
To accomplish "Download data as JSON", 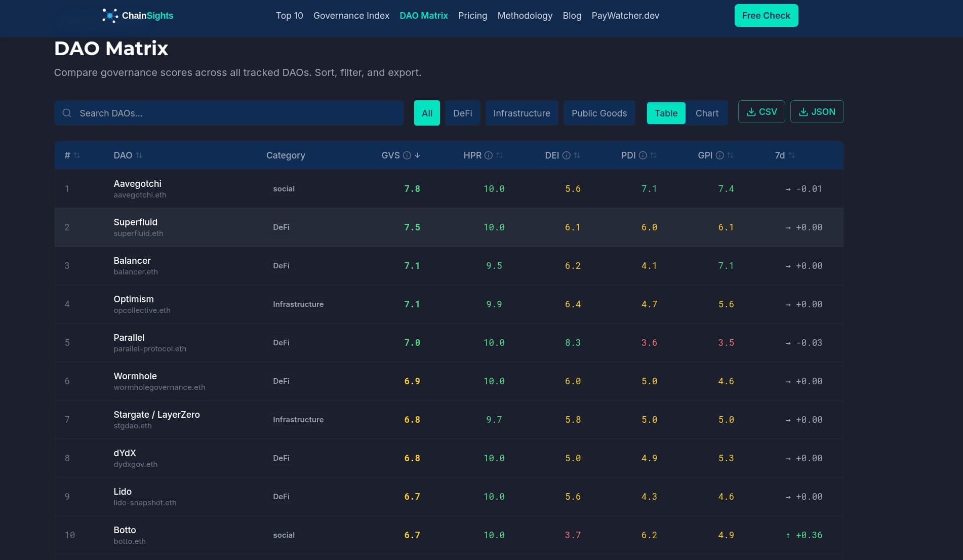I will click(816, 112).
